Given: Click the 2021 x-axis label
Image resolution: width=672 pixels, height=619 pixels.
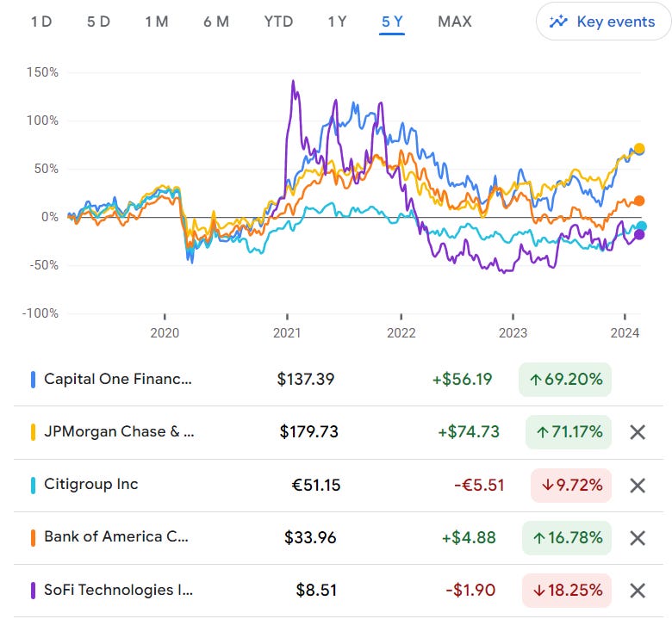Looking at the screenshot, I should (287, 333).
